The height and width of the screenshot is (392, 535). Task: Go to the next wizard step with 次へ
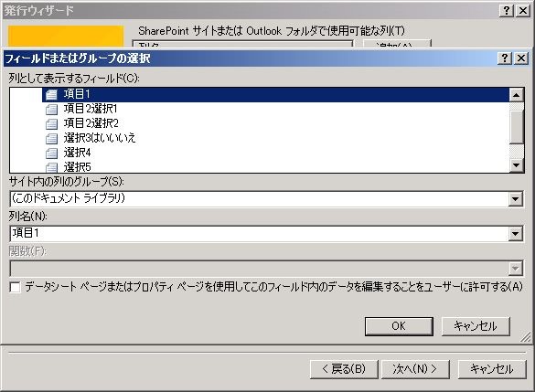(415, 369)
